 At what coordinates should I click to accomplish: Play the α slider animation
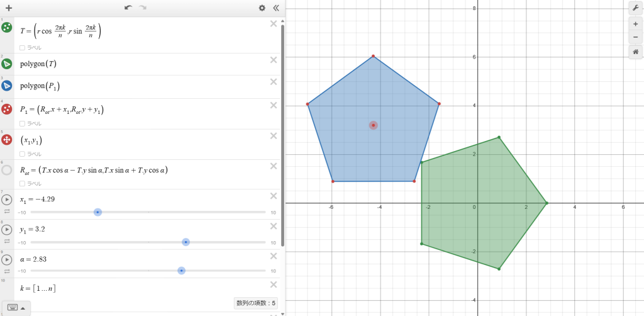(7, 259)
